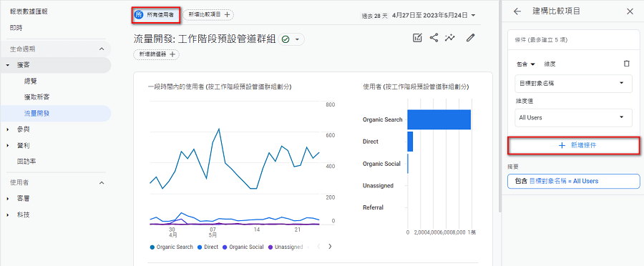Open 報表數據匯報 in sidebar
The image size is (644, 266).
[x=29, y=11]
